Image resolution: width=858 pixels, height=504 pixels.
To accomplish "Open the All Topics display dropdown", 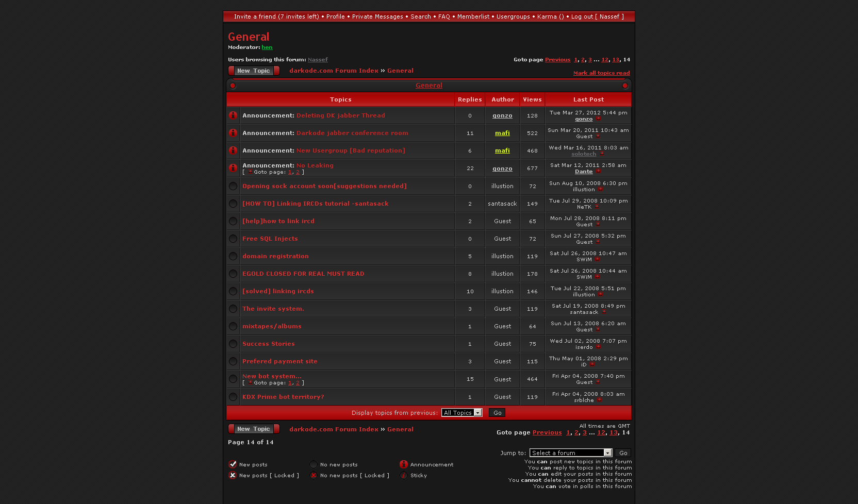I will coord(461,413).
